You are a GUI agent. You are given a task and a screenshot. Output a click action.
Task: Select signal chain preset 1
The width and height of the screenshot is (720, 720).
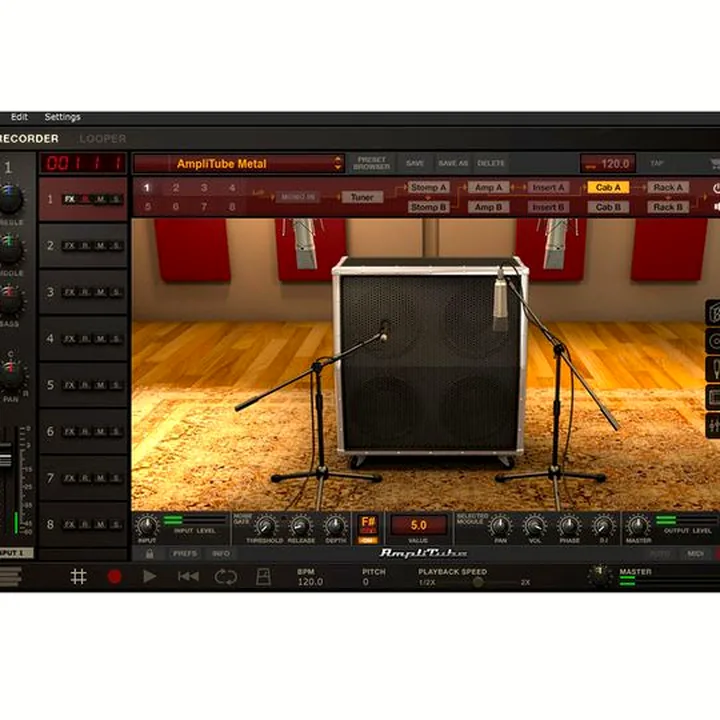tap(146, 188)
